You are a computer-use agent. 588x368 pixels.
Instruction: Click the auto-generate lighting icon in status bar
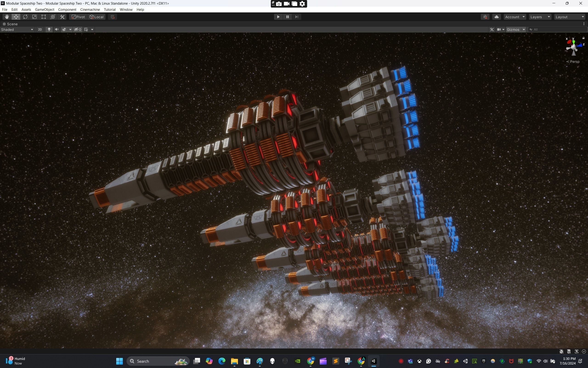click(577, 351)
